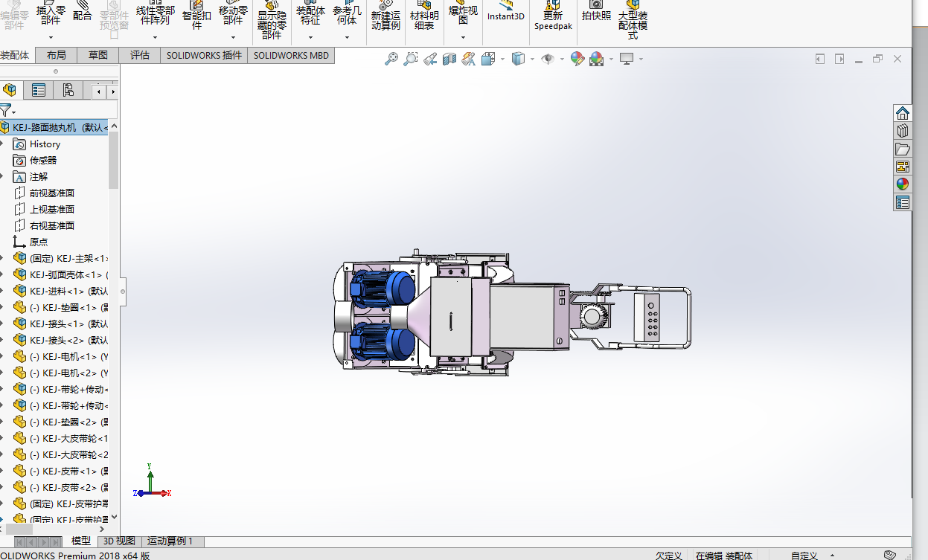Expand the 参考几何体 dropdown arrow
Screen dimensions: 928x560
click(x=347, y=37)
